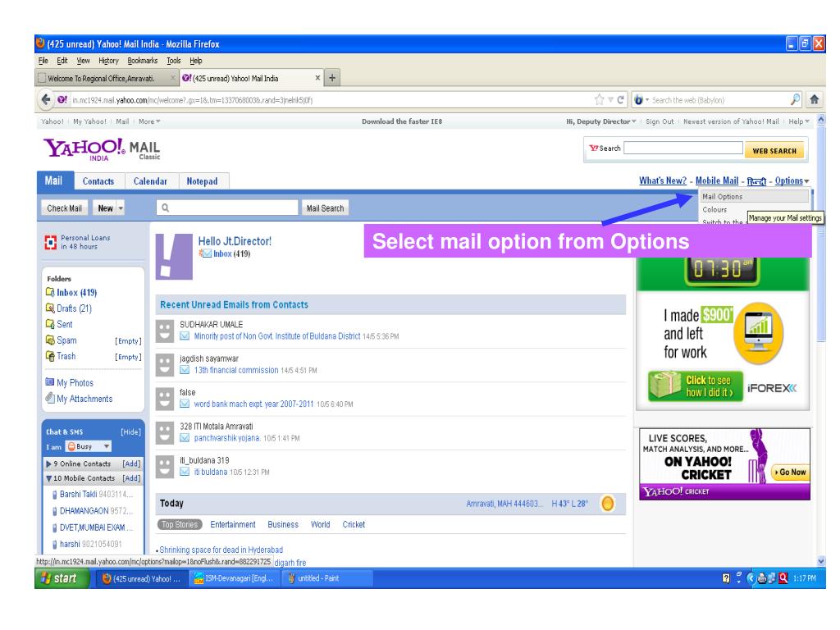Open the New message dropdown arrow
This screenshot has width=840, height=630.
tap(121, 208)
